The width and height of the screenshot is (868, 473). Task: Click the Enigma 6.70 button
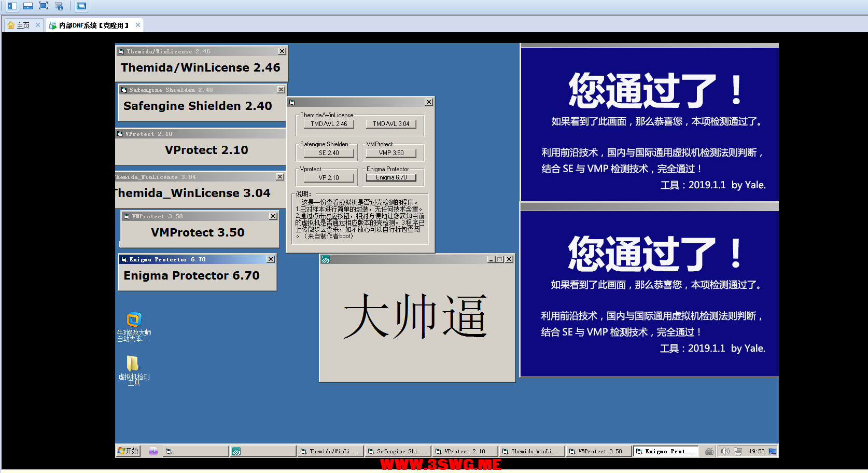click(x=391, y=177)
